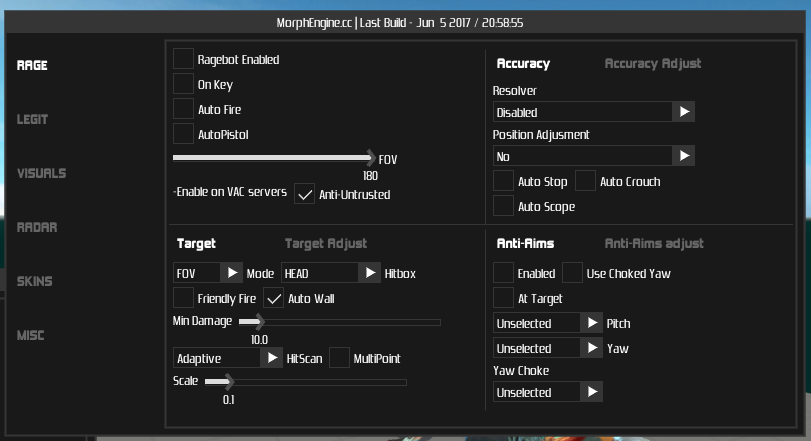This screenshot has height=441, width=811.
Task: Open the SKINS tab in sidebar
Action: coord(34,281)
